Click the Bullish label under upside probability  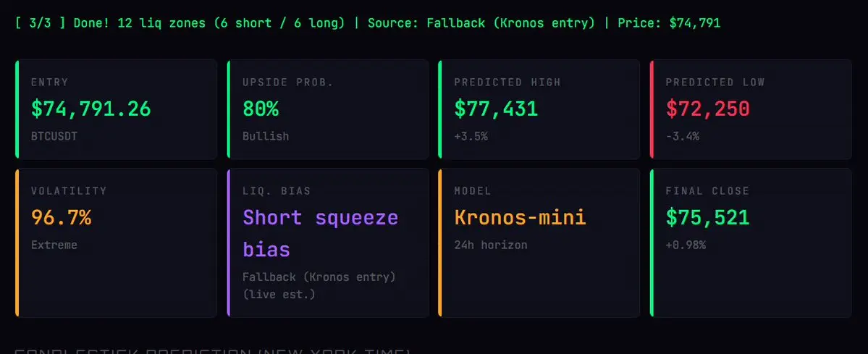point(266,135)
